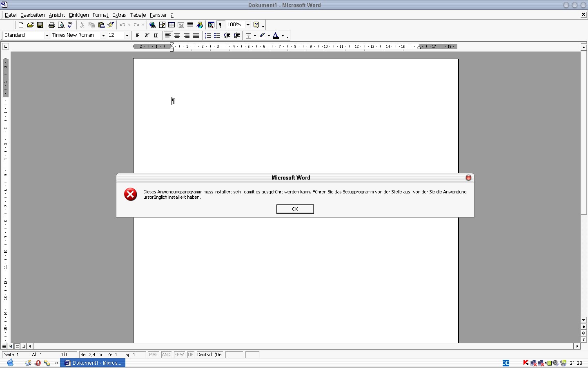
Task: Decrease indent icon
Action: tap(227, 36)
